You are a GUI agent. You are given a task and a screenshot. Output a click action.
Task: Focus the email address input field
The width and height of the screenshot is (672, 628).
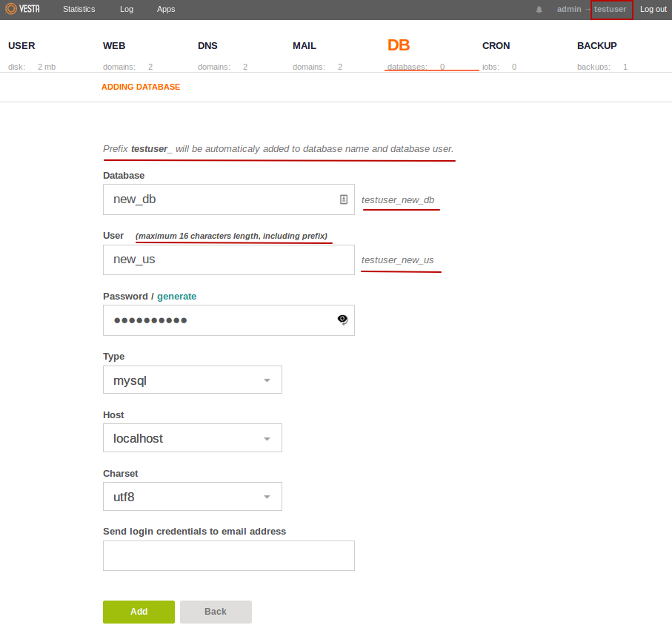tap(228, 555)
